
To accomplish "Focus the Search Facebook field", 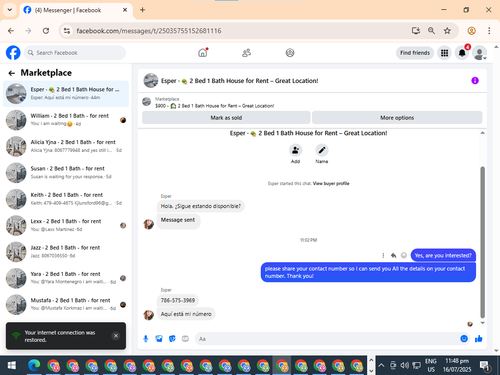I will [75, 53].
